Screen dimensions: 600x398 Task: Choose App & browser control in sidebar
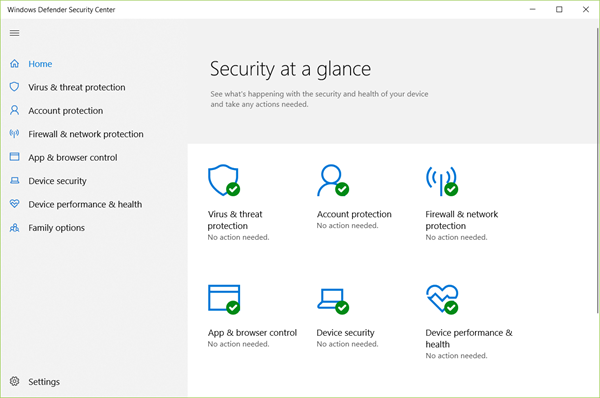[x=73, y=157]
